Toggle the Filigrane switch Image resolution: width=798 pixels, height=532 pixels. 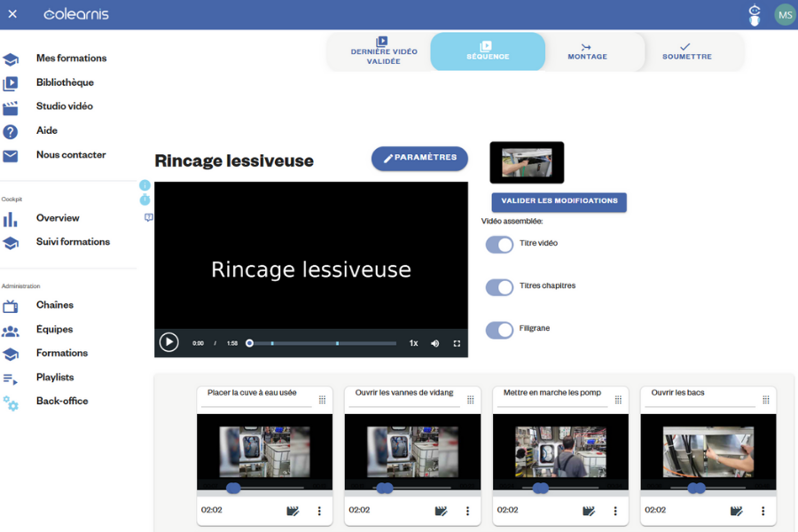499,330
